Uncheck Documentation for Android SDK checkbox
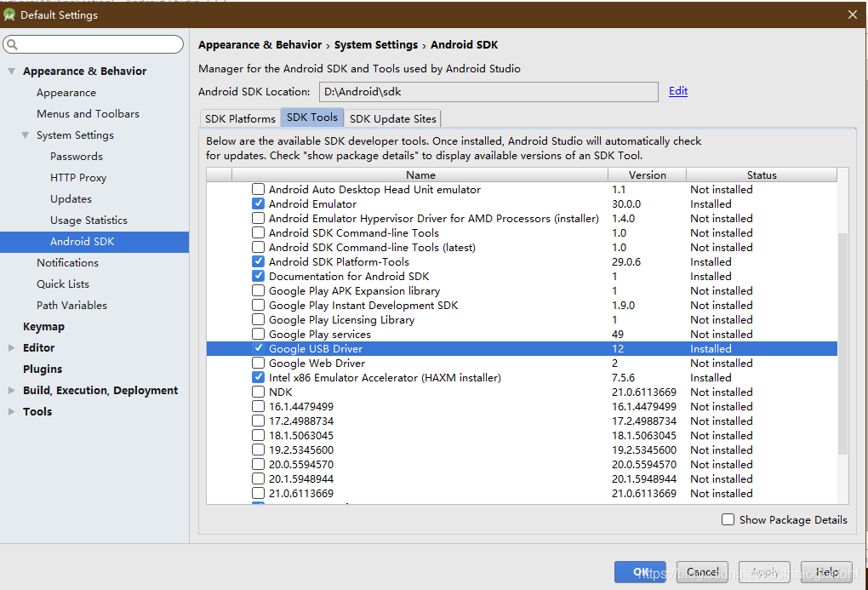The width and height of the screenshot is (868, 590). (x=258, y=276)
